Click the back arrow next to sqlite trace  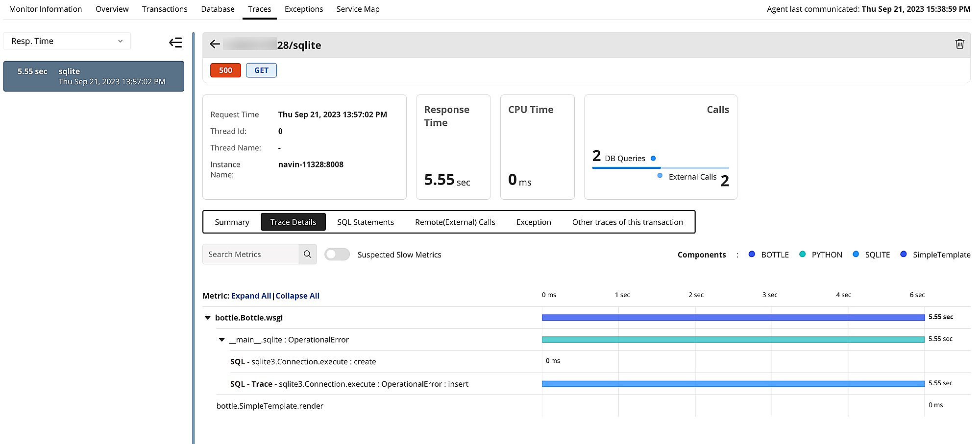pos(215,44)
